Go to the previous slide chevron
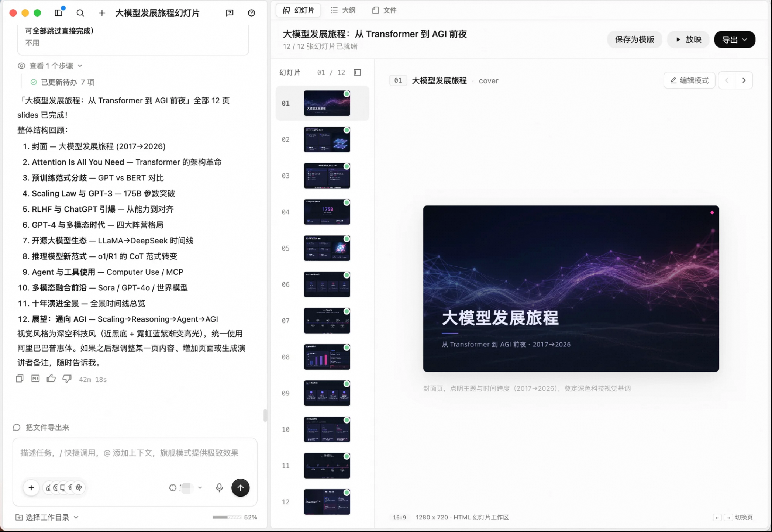This screenshot has width=772, height=532. click(x=727, y=80)
